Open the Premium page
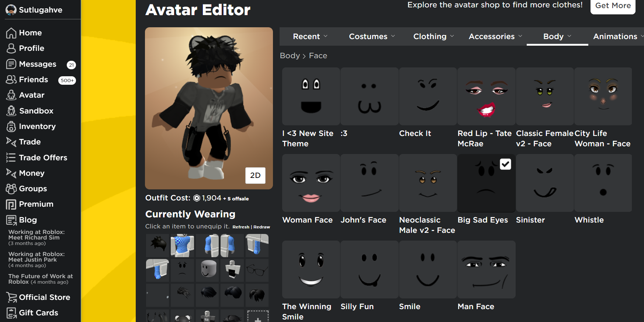The width and height of the screenshot is (644, 322). point(30,204)
